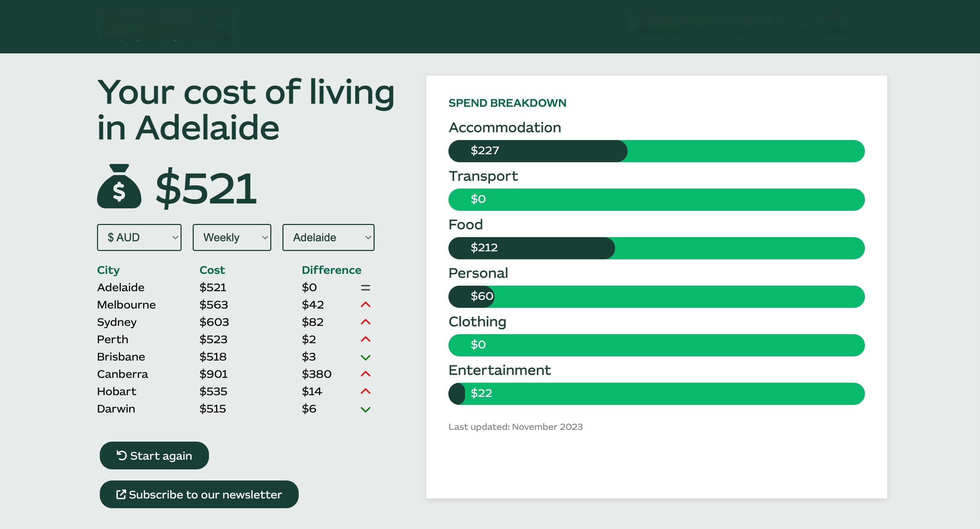
Task: Click the red up arrow for Canberra
Action: coord(365,374)
